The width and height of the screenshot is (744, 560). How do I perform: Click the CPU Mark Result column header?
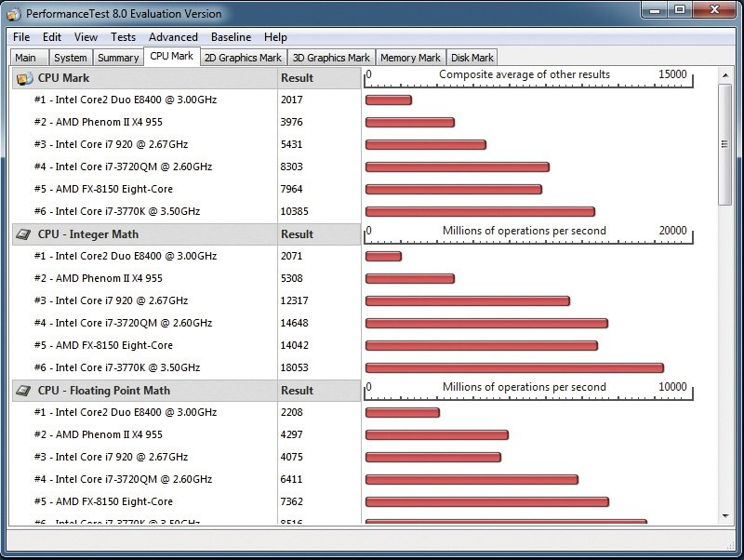tap(319, 78)
